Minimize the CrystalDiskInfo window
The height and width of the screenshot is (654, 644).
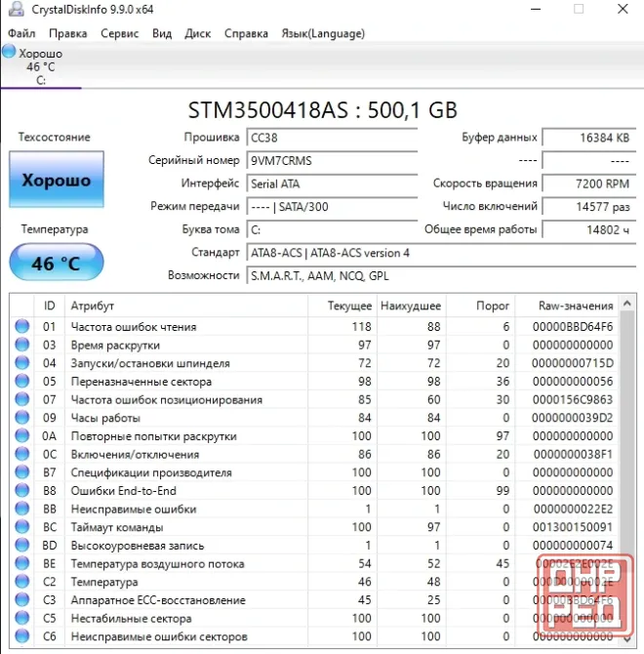click(x=536, y=9)
